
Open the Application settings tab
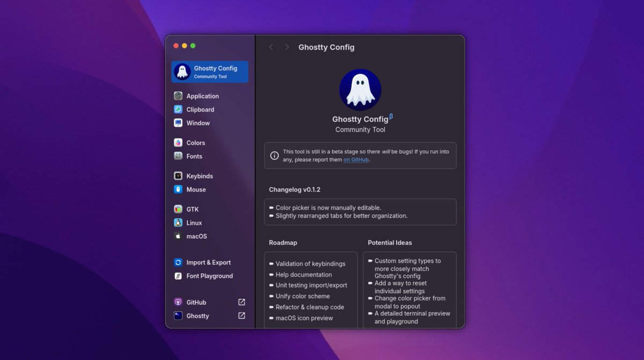(x=203, y=97)
